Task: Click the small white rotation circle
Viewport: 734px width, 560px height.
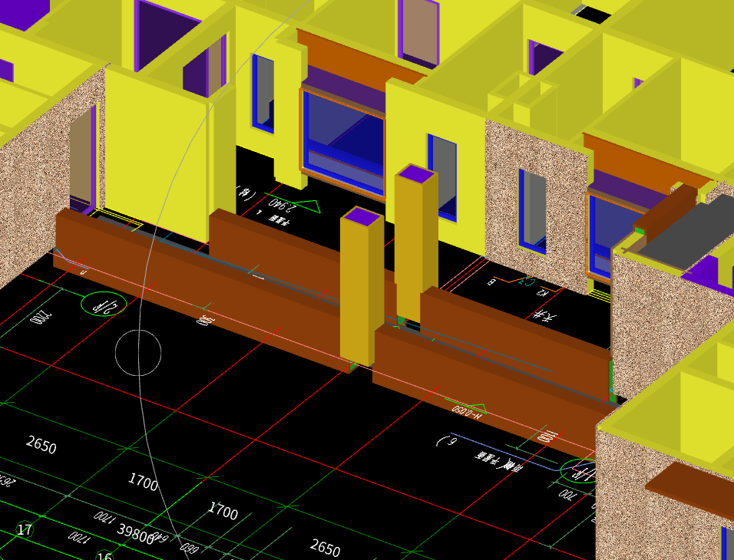Action: pos(138,352)
